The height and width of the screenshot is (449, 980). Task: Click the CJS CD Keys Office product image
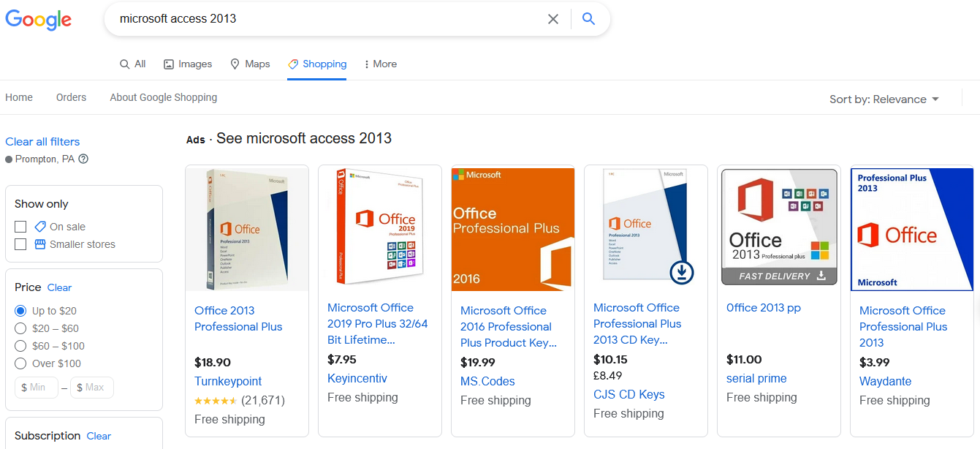[646, 227]
